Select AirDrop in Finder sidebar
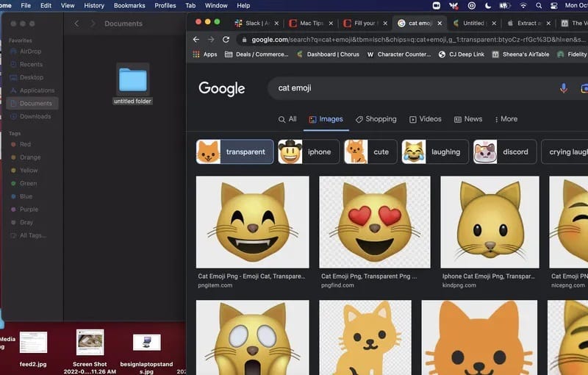 [x=31, y=51]
